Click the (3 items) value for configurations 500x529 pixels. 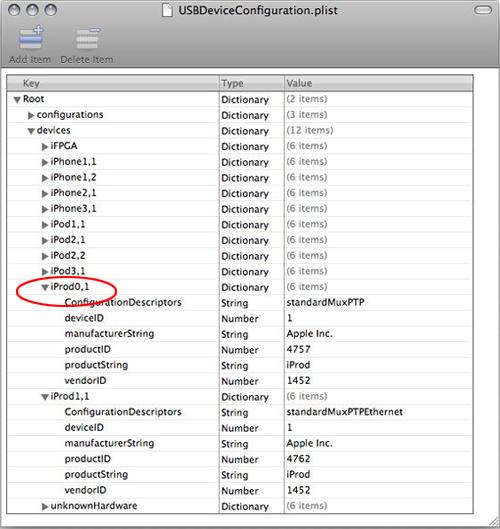307,115
